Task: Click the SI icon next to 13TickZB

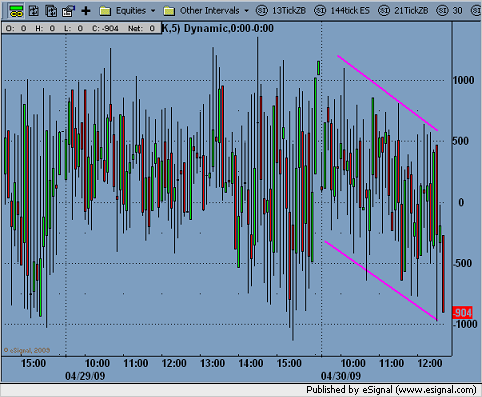Action: pyautogui.click(x=262, y=11)
